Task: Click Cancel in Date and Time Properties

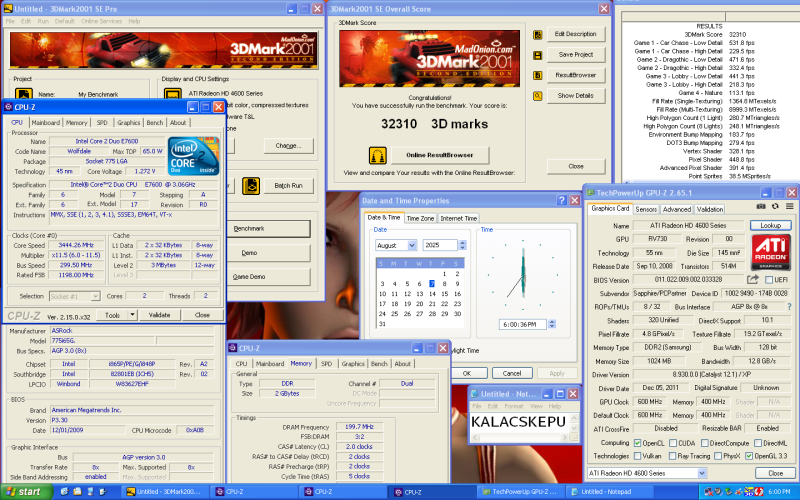Action: 512,373
